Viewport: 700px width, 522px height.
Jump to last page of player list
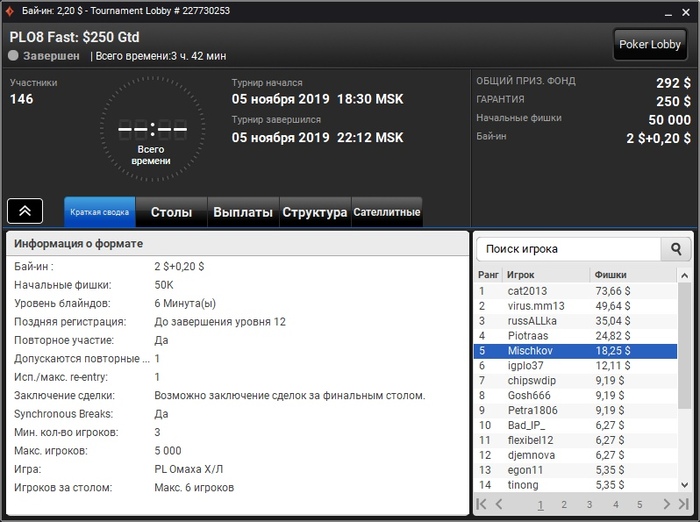[x=683, y=504]
